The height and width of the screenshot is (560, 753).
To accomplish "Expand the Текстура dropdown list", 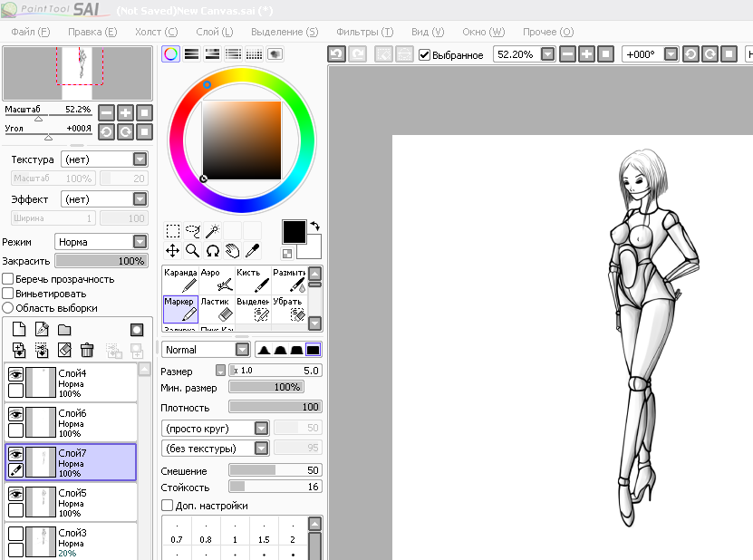I will [x=139, y=159].
